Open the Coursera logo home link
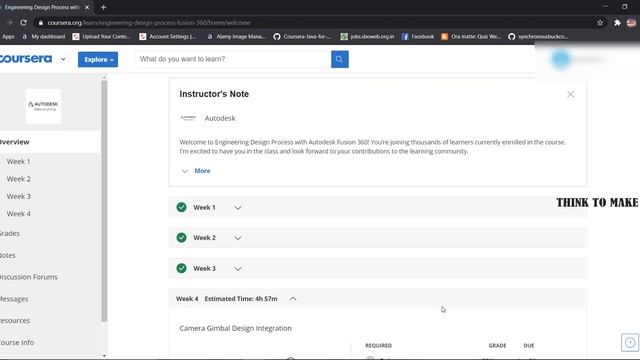 pos(26,59)
